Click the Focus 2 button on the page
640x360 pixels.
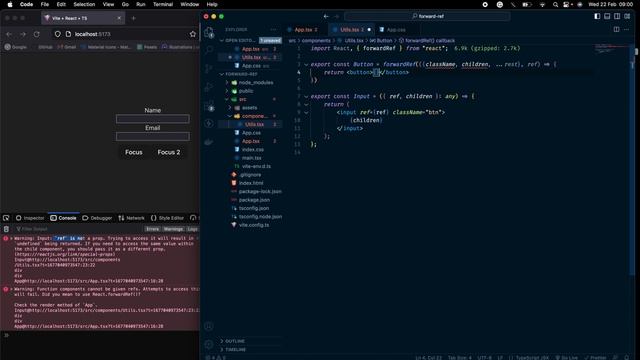pyautogui.click(x=169, y=152)
